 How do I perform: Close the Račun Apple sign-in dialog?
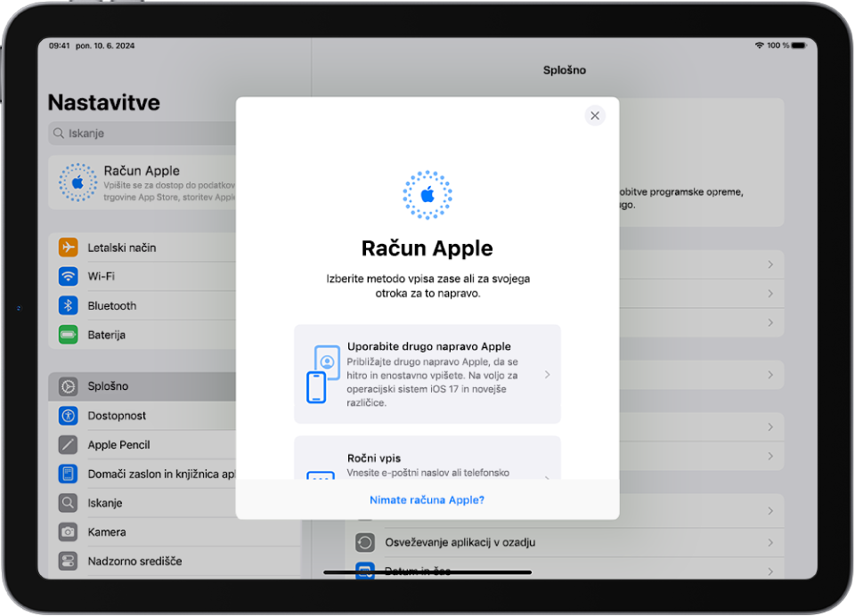click(595, 116)
